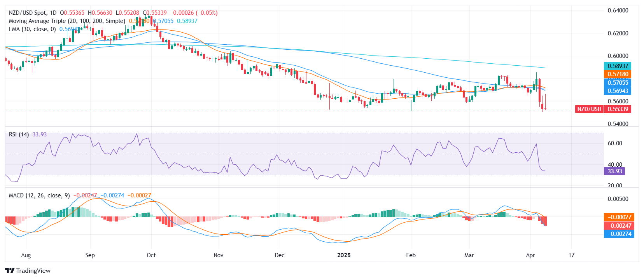This screenshot has width=644, height=279.
Task: Select the cyan 0.58937 price label
Action: (618, 66)
